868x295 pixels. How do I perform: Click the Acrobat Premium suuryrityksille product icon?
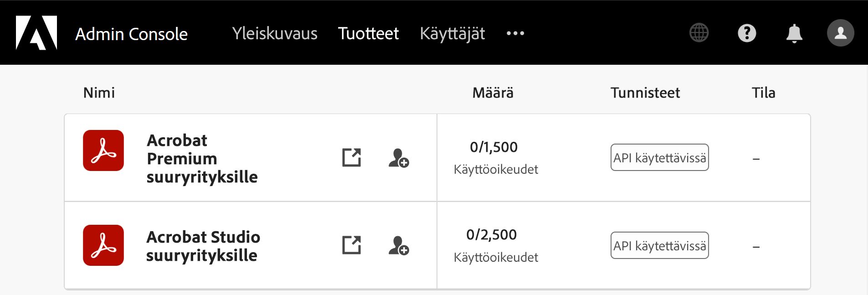point(103,150)
